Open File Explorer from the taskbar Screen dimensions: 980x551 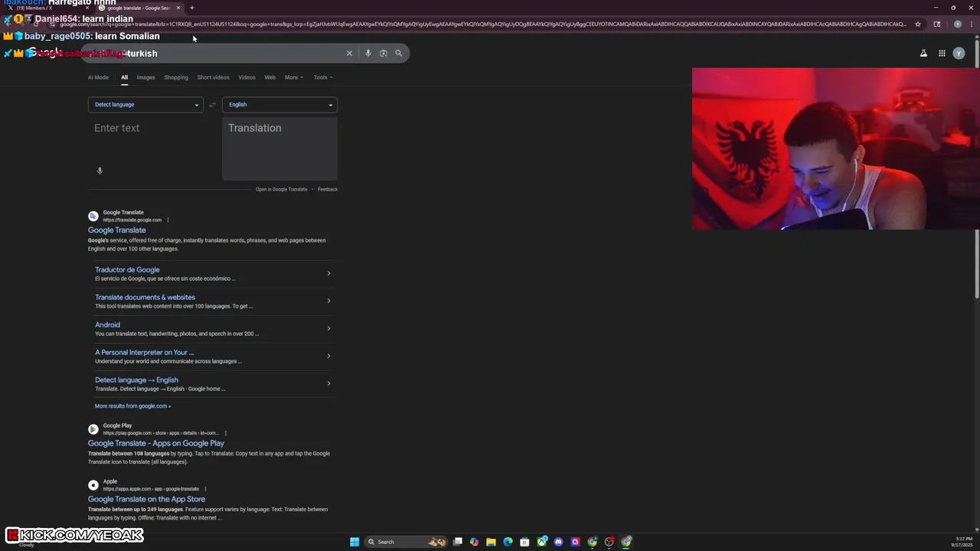(491, 542)
